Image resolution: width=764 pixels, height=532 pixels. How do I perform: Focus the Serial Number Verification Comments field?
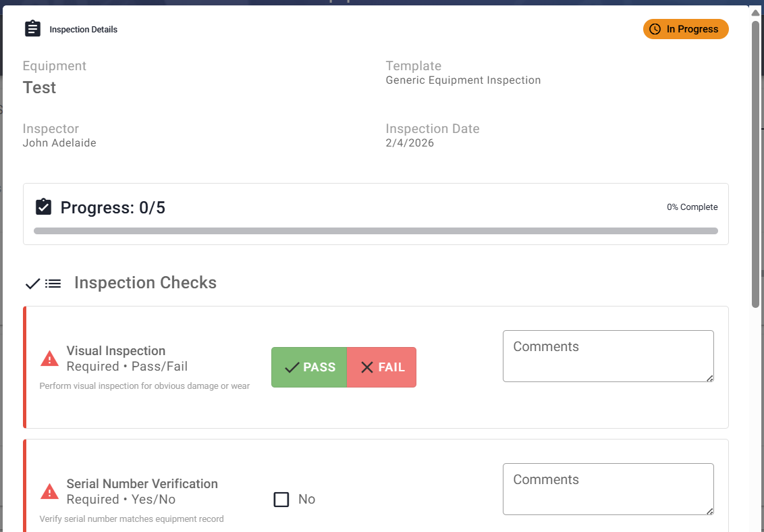(x=607, y=489)
